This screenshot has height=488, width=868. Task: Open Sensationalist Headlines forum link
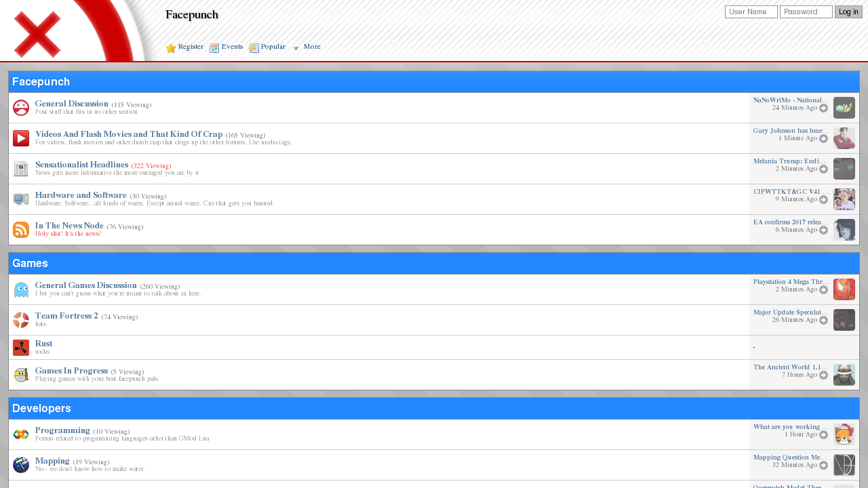[81, 165]
